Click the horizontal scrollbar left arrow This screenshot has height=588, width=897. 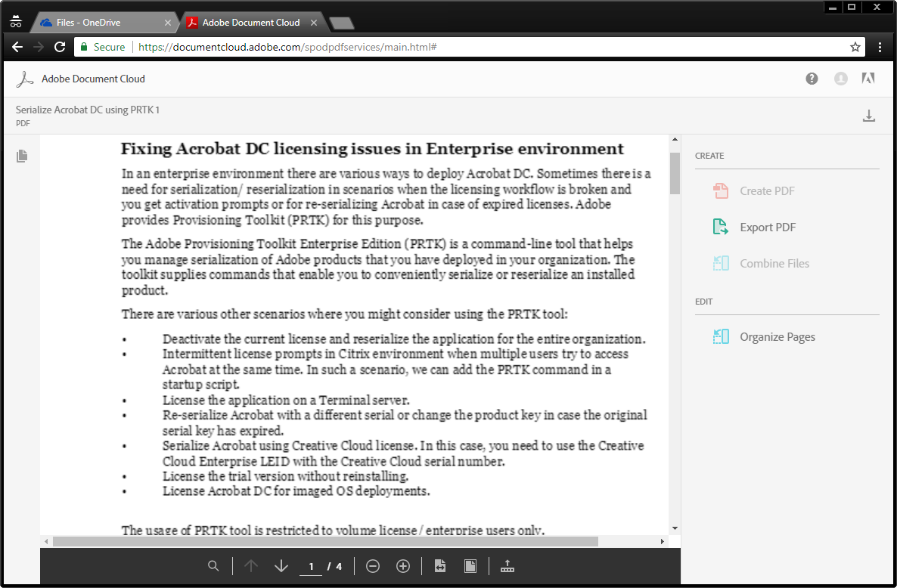[x=46, y=541]
